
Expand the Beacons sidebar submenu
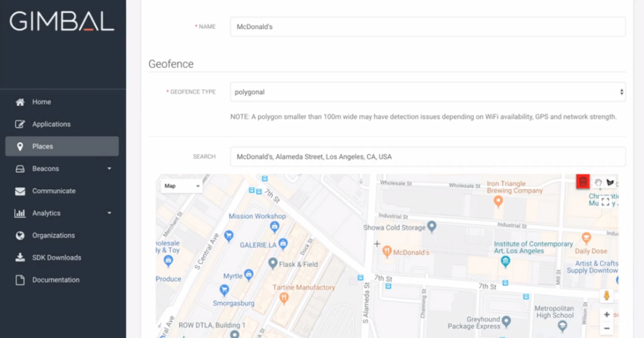point(109,169)
